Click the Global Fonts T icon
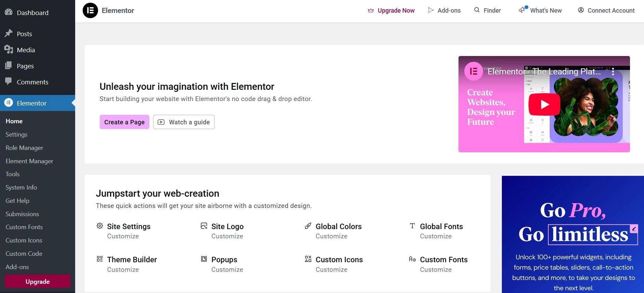The image size is (644, 293). click(412, 226)
